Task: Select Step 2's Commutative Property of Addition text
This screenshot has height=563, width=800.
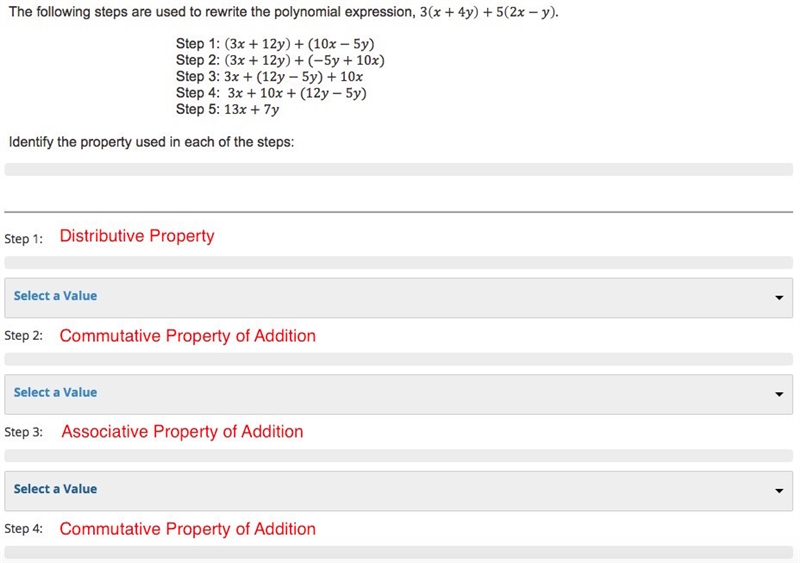Action: tap(187, 335)
